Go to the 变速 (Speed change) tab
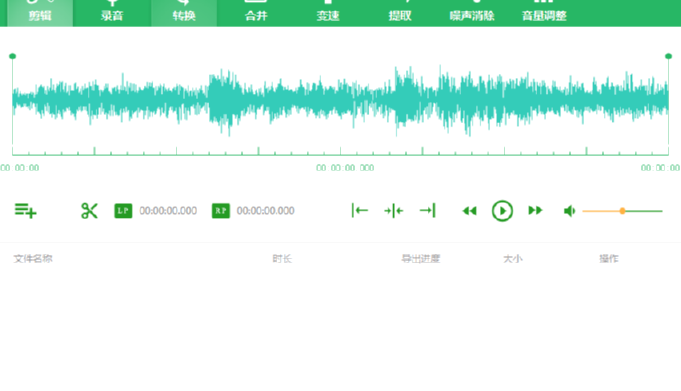 [x=328, y=13]
